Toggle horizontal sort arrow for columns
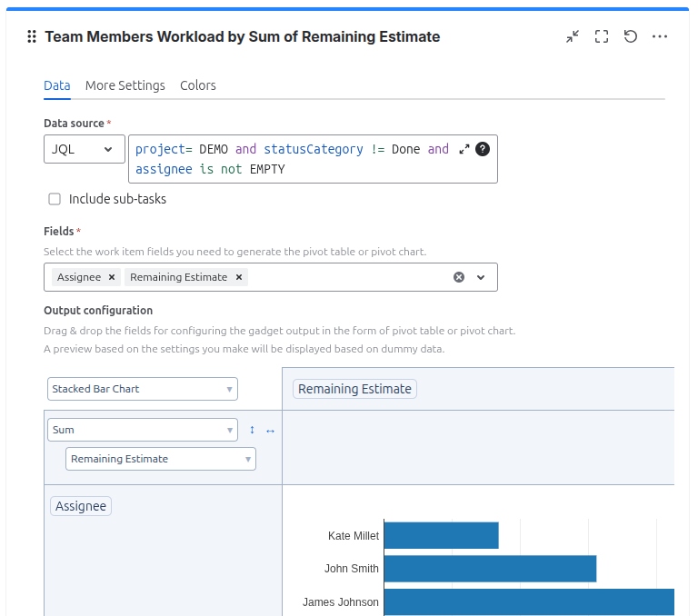This screenshot has width=698, height=616. (x=270, y=430)
